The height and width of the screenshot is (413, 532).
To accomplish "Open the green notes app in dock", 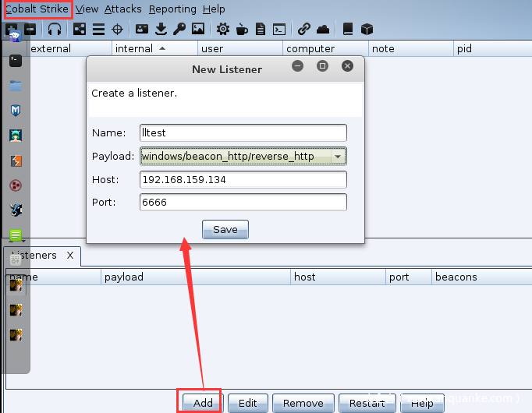I will tap(16, 235).
